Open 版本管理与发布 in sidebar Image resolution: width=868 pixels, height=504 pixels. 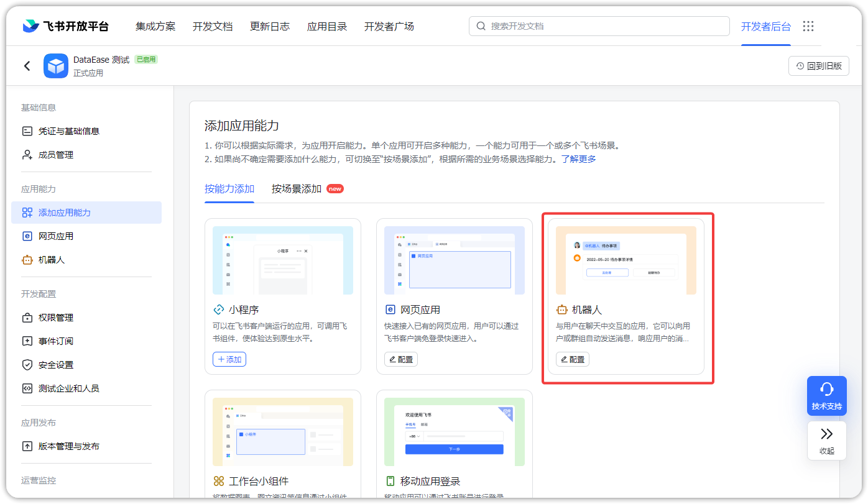(86, 446)
